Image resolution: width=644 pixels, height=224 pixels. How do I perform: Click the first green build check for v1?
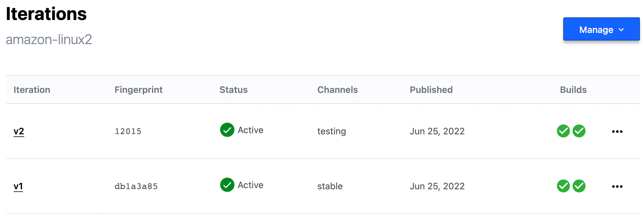(563, 186)
